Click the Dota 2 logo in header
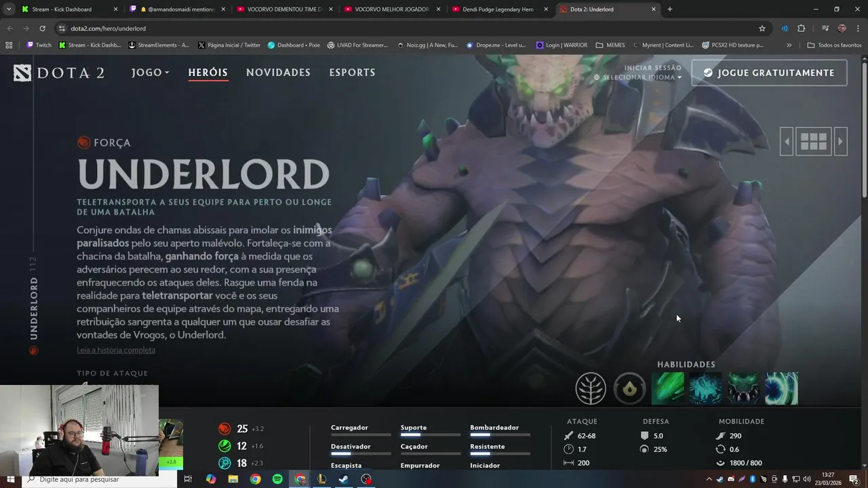Image resolution: width=868 pixels, height=488 pixels. point(59,73)
